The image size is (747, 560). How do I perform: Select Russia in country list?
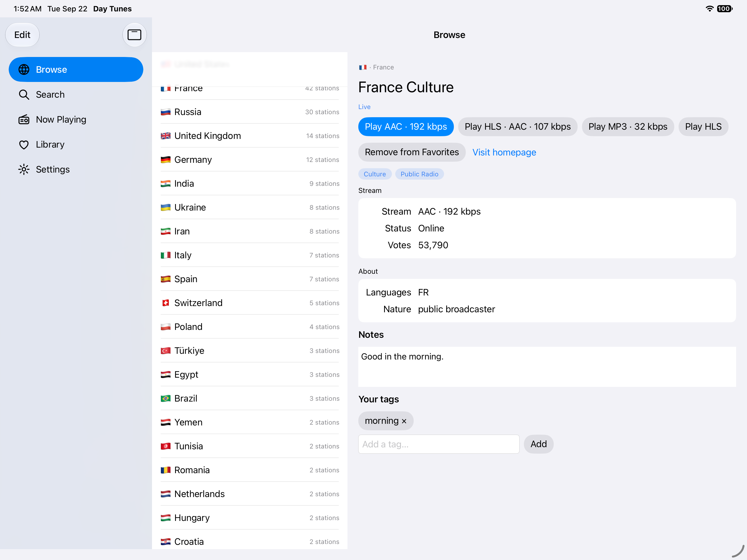pyautogui.click(x=249, y=112)
